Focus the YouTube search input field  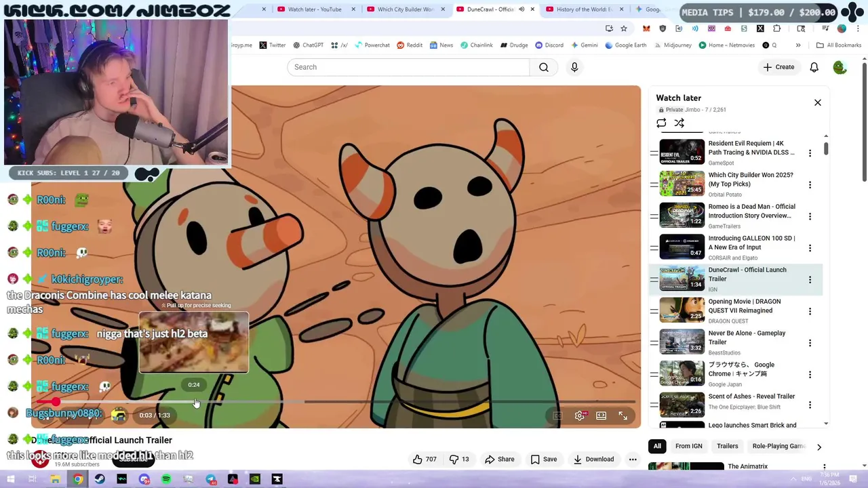tap(408, 67)
